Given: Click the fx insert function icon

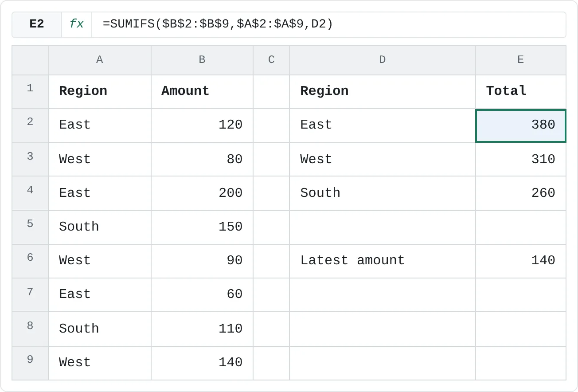Looking at the screenshot, I should tap(77, 24).
